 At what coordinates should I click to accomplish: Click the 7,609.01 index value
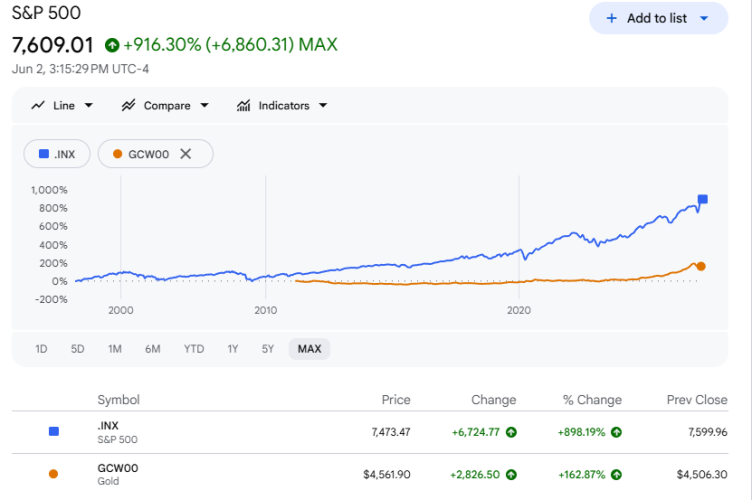point(53,45)
